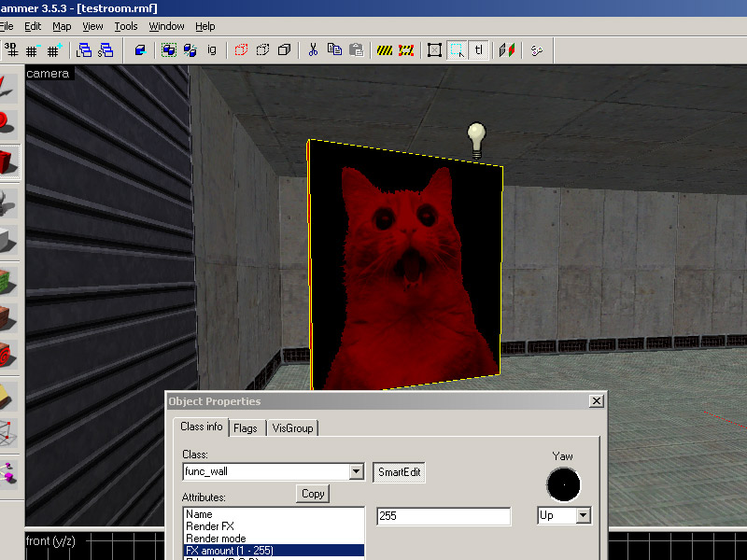
Task: Switch to the Flags tab
Action: click(x=246, y=428)
